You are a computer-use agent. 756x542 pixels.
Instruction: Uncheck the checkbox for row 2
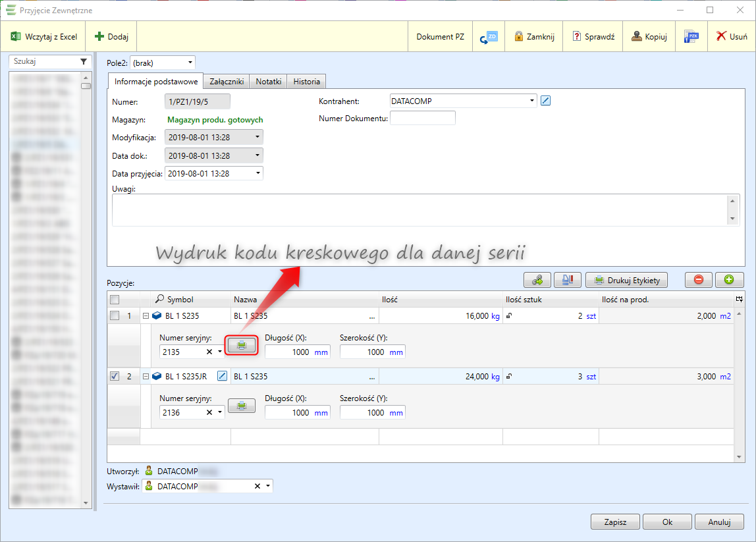[x=115, y=376]
